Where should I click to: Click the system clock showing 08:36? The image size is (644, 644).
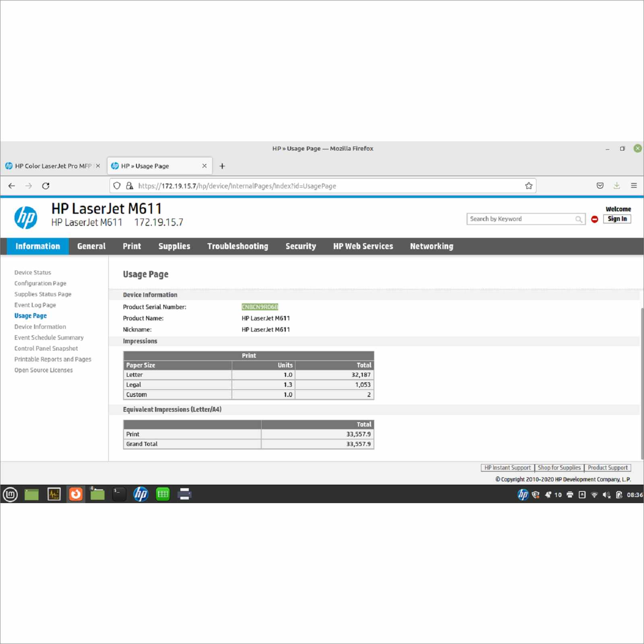coord(635,495)
